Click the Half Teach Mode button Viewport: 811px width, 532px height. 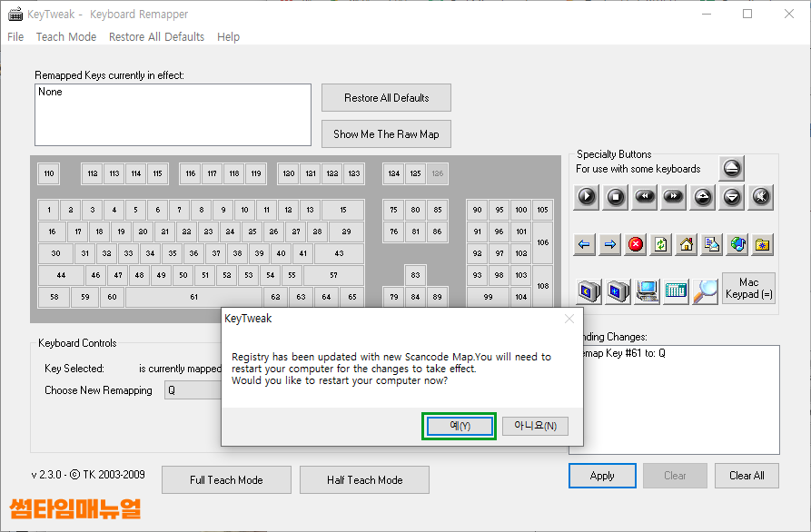(x=365, y=479)
